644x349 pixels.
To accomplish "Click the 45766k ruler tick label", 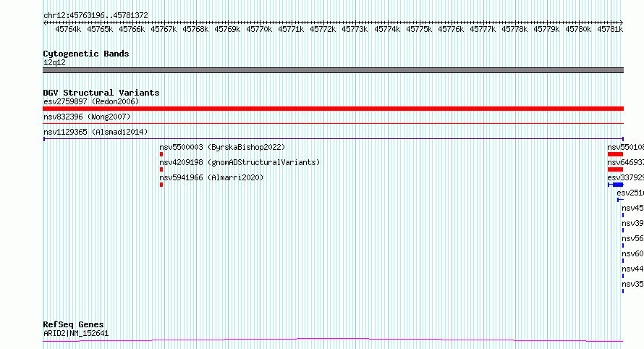I will click(x=132, y=29).
